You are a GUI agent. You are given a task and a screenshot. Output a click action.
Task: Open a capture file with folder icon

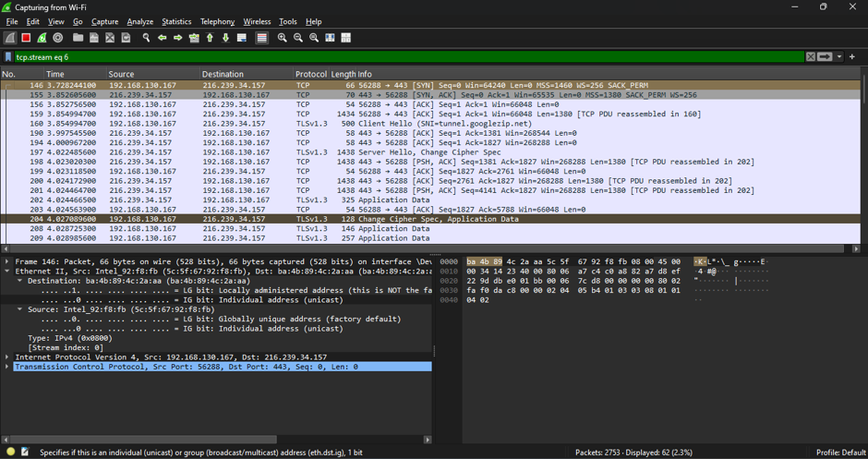78,38
